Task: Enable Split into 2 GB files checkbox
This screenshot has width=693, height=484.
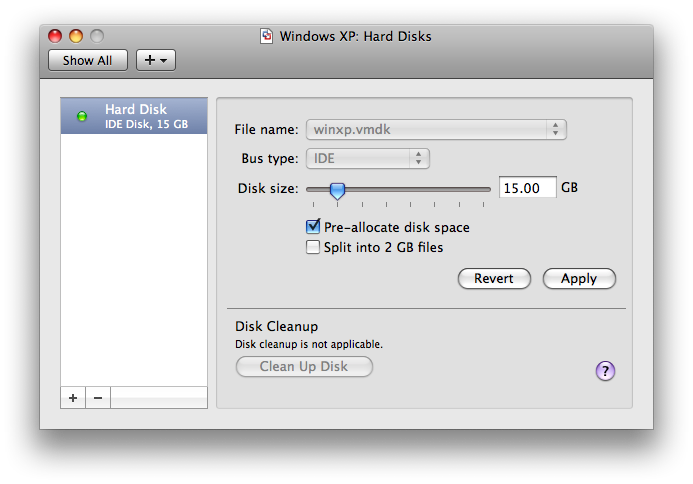Action: pos(313,247)
